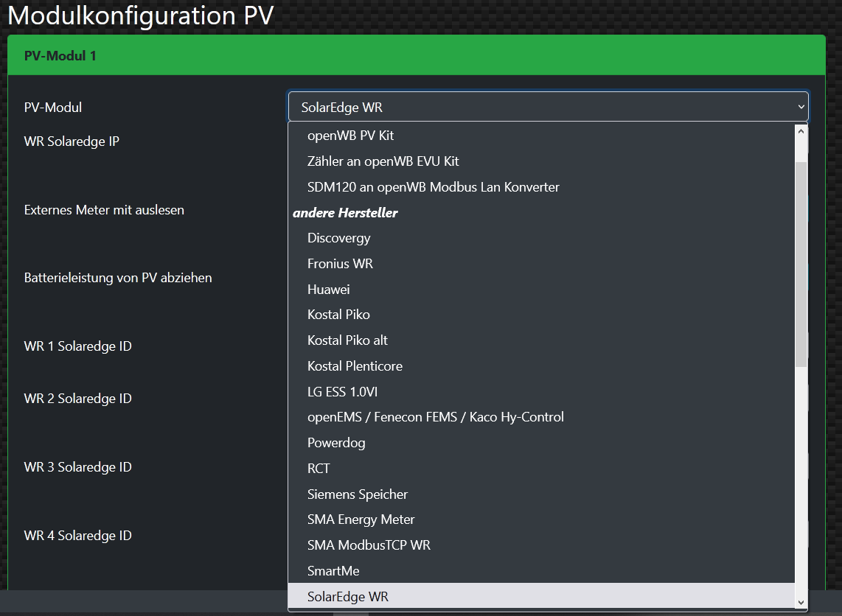Select the Fronius WR option
842x616 pixels.
340,264
